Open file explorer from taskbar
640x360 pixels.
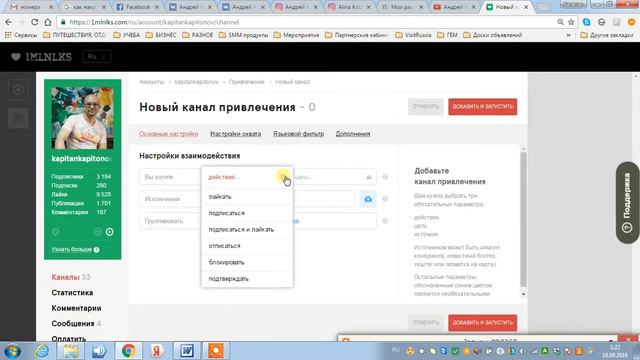point(71,351)
